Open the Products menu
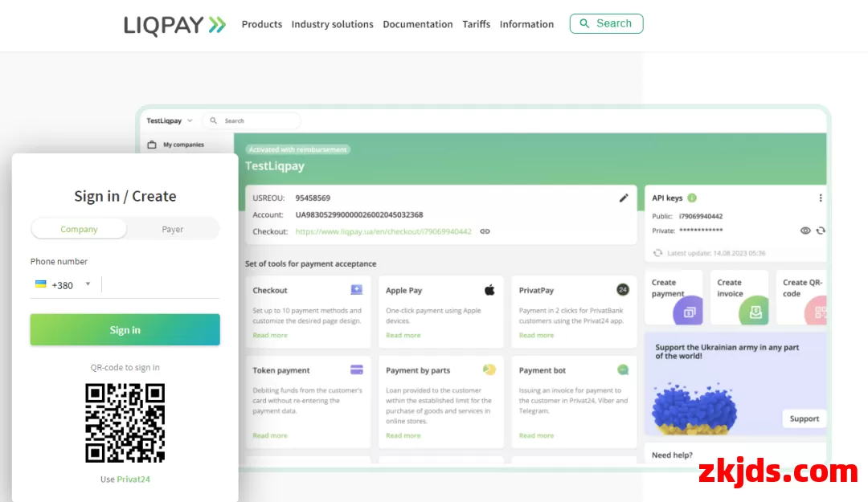Viewport: 868px width, 502px height. pos(262,24)
